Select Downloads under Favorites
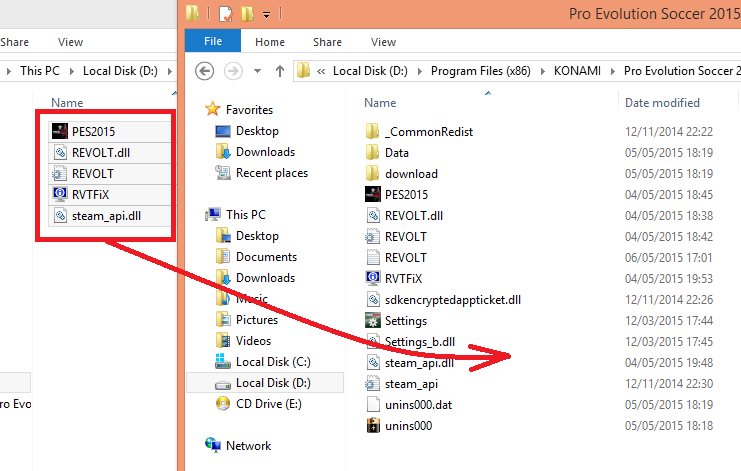Screen dimensions: 741x471 coord(255,152)
